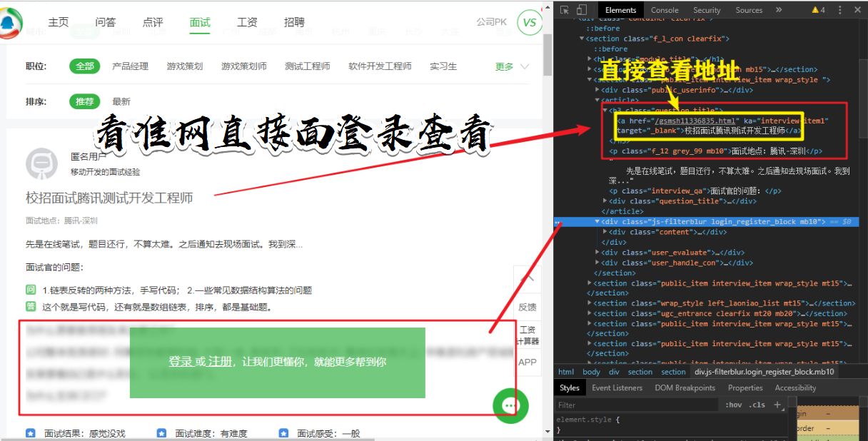Select the 最新 sort option
The image size is (868, 441).
point(121,101)
